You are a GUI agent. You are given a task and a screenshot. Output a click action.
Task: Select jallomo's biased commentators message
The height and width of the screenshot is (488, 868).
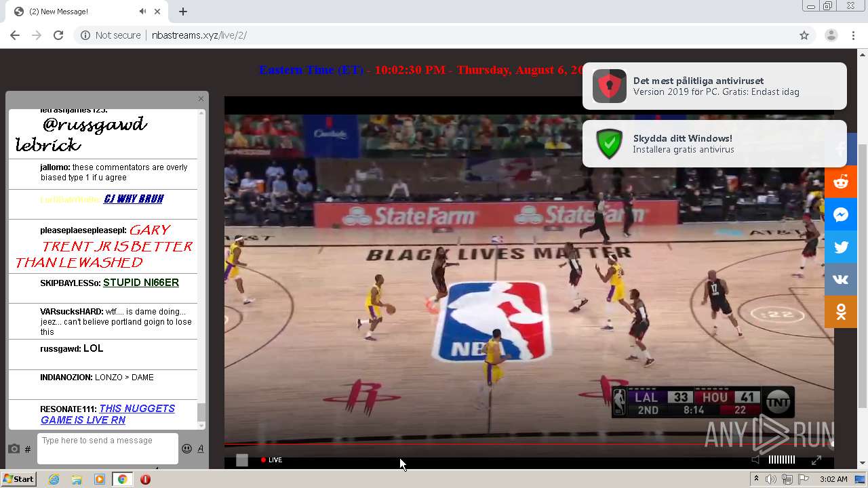click(x=113, y=172)
